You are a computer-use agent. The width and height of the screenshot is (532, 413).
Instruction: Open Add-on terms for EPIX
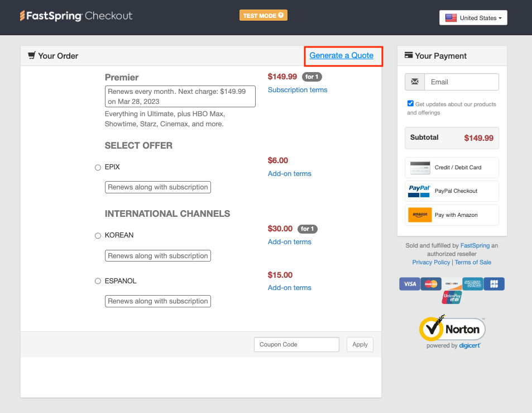coord(289,174)
